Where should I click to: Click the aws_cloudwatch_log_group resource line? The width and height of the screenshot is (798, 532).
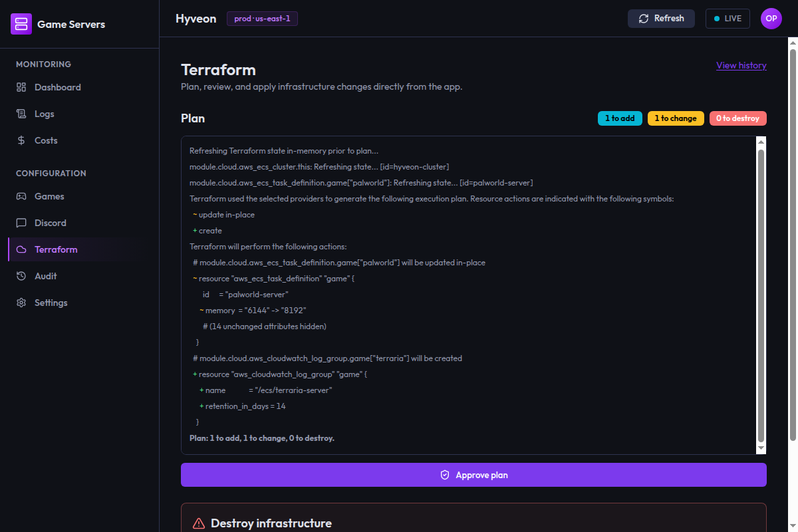[x=280, y=374]
